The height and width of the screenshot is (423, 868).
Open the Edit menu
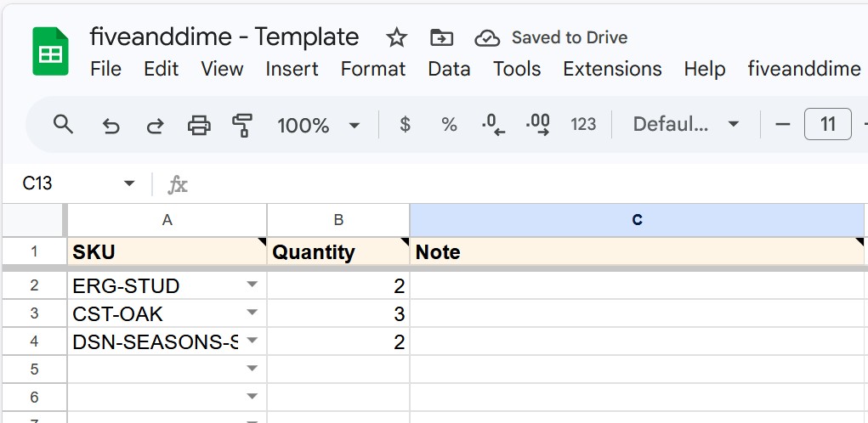[161, 69]
